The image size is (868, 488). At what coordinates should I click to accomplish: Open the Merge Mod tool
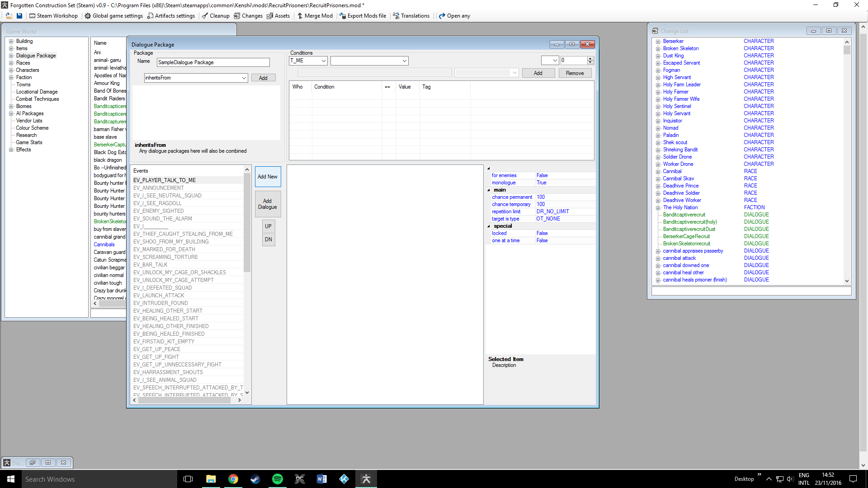[x=315, y=16]
